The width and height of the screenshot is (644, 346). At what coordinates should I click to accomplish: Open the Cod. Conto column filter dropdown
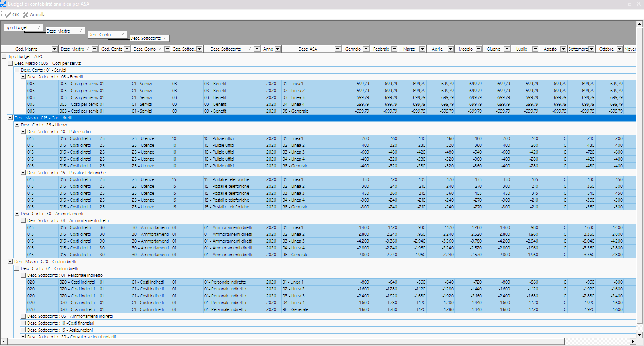point(127,49)
